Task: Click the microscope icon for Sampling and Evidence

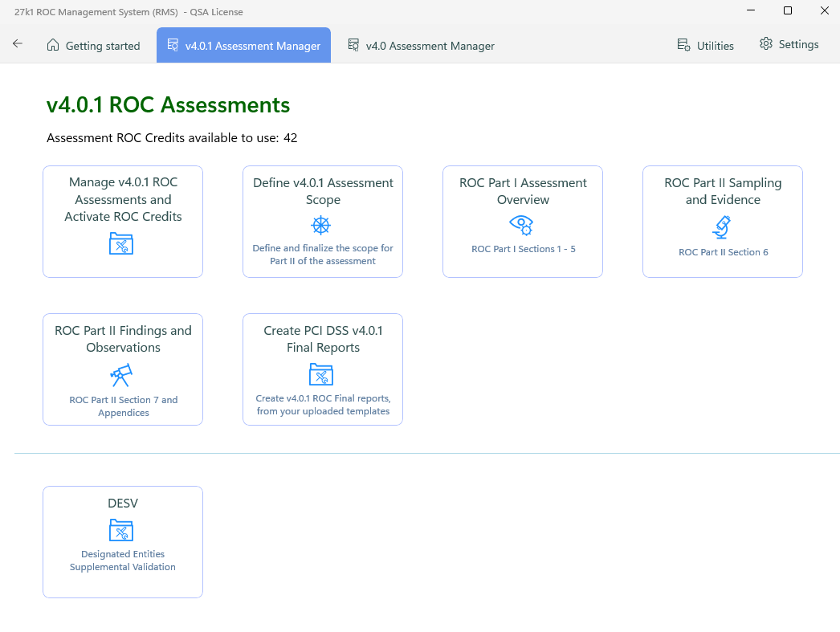Action: tap(722, 226)
